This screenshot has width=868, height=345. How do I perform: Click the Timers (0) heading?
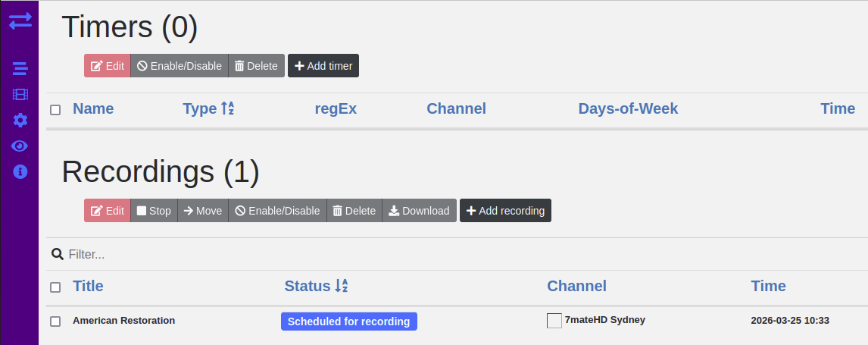point(130,27)
